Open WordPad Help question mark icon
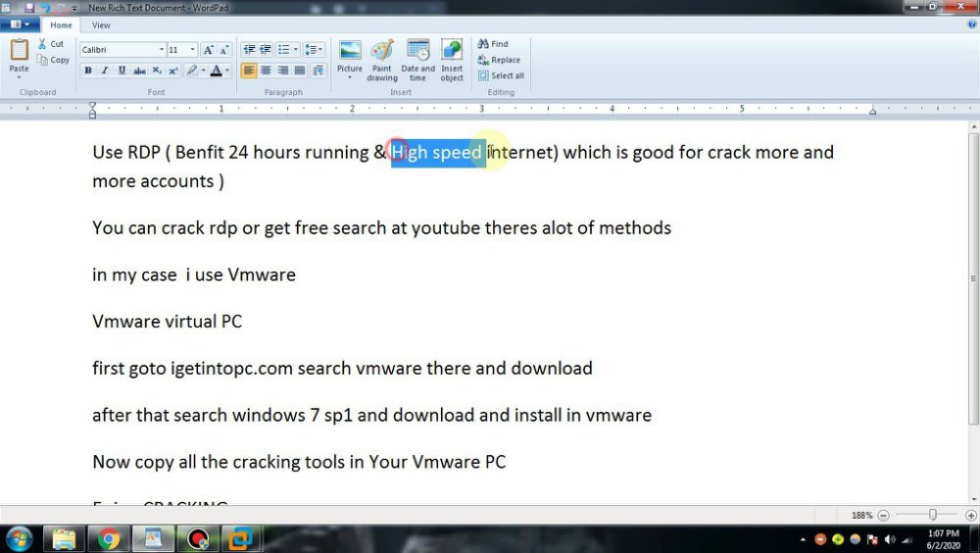Image resolution: width=980 pixels, height=553 pixels. [972, 25]
